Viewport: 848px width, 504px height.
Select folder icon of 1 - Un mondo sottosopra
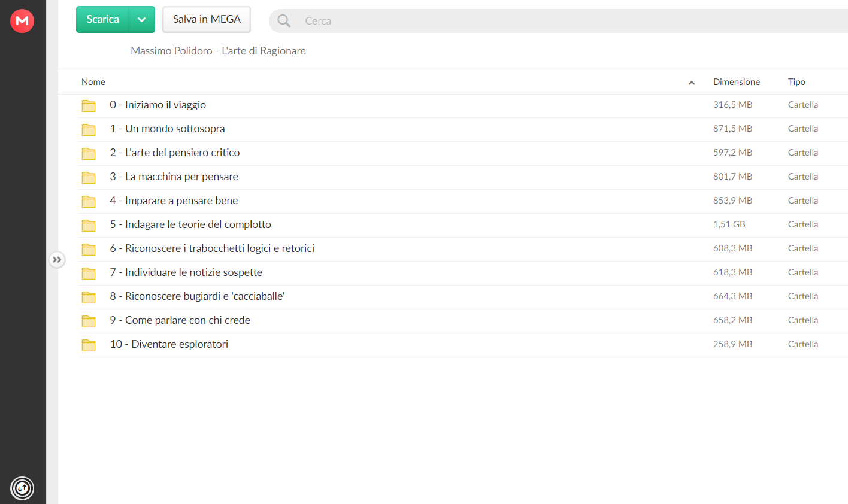click(89, 130)
